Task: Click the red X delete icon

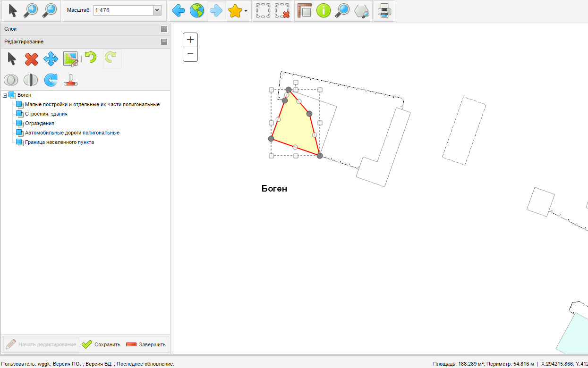Action: pyautogui.click(x=31, y=59)
